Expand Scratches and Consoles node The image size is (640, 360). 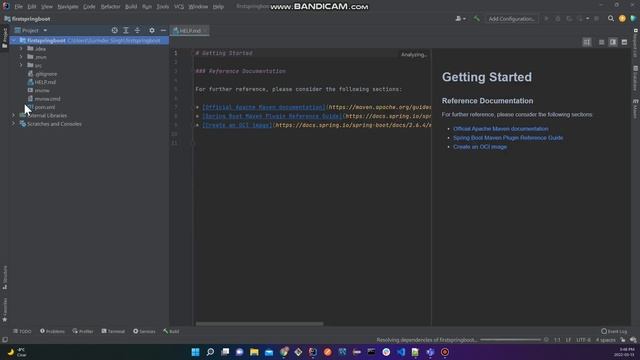[14, 124]
